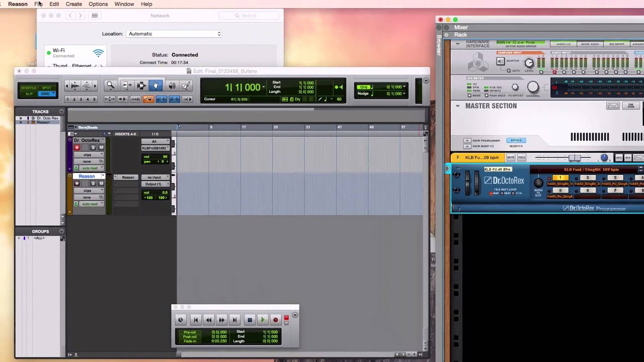Select loop slot 2 on Dr. OctoRex
Viewport: 644px width, 362px height.
point(588,178)
